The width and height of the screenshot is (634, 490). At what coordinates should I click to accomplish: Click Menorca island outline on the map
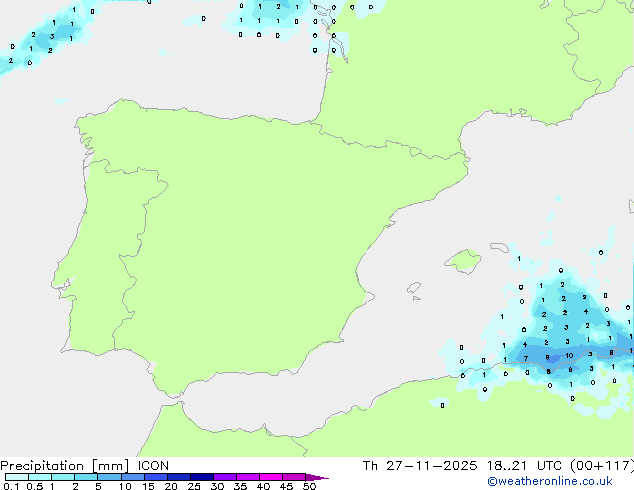click(x=500, y=247)
